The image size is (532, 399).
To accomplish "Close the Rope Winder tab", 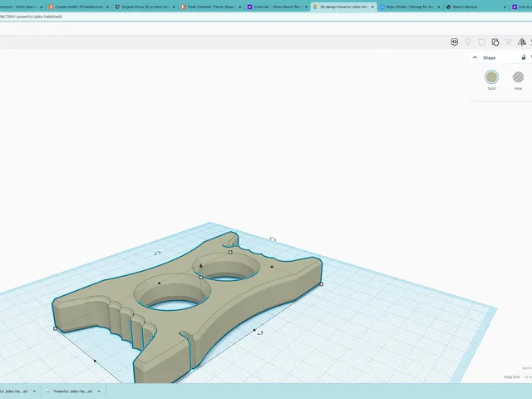I will (x=438, y=7).
